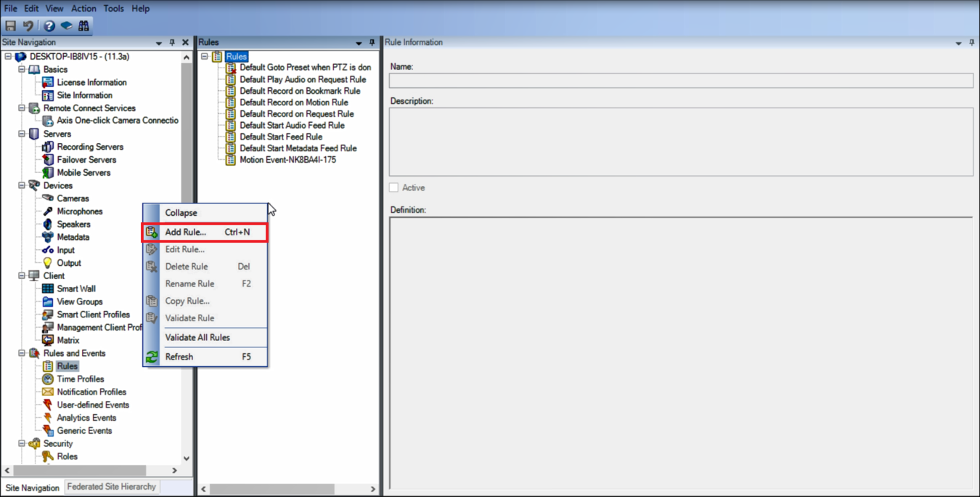Pin the Site Navigation panel
Viewport: 980px width, 497px height.
point(172,43)
